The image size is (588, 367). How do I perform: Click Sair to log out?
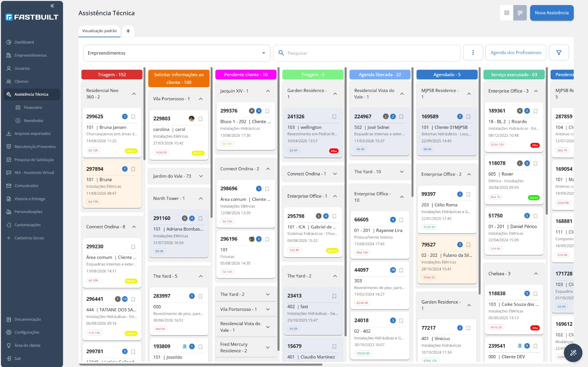coord(32,358)
